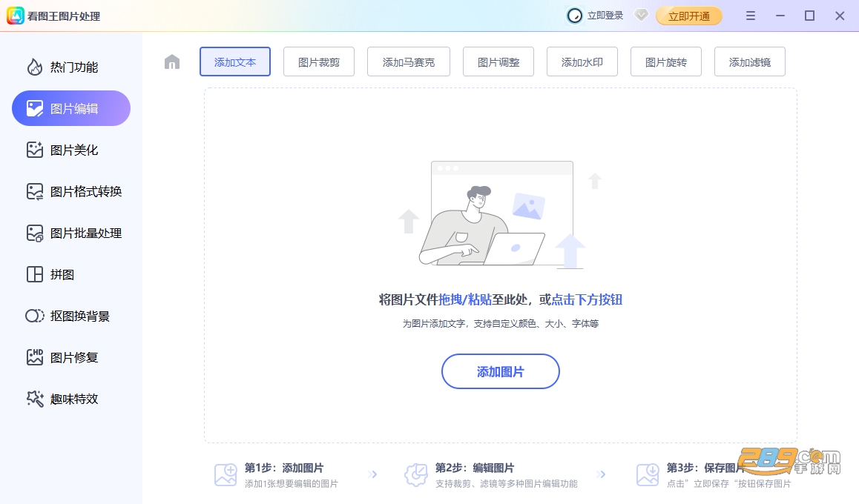Screen dimensions: 859x504
Task: Click the 添加图片 button
Action: pyautogui.click(x=501, y=371)
